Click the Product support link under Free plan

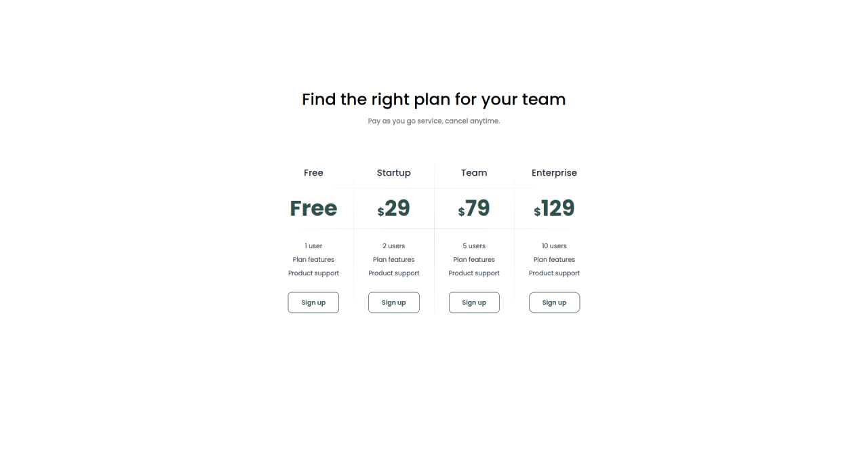tap(313, 273)
